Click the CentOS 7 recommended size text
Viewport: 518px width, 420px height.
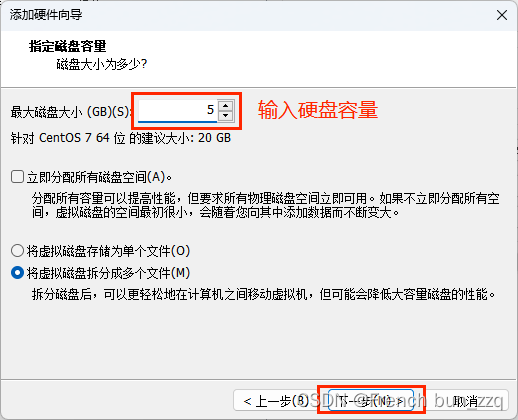click(121, 138)
